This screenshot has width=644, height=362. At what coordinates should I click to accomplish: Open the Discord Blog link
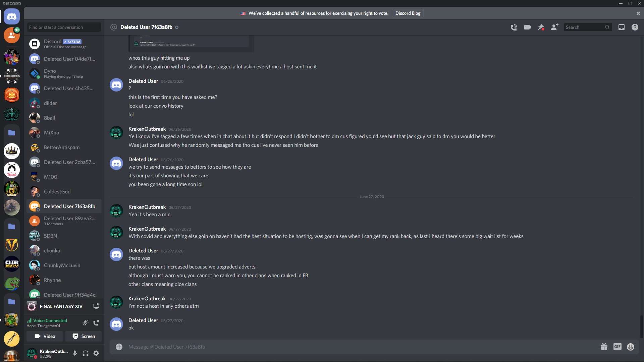coord(408,13)
